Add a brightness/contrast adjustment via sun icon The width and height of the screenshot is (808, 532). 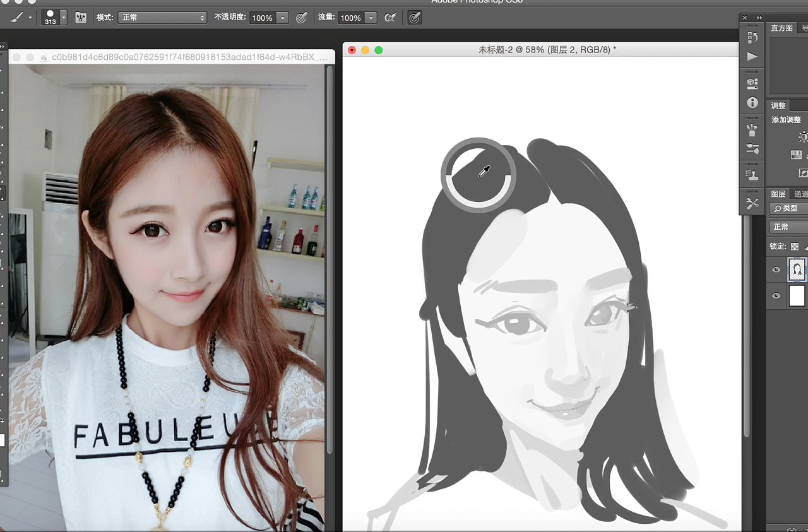803,136
